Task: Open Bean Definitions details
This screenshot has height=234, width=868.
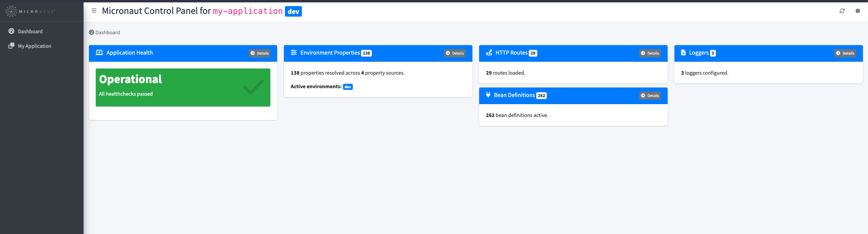Action: coord(650,96)
